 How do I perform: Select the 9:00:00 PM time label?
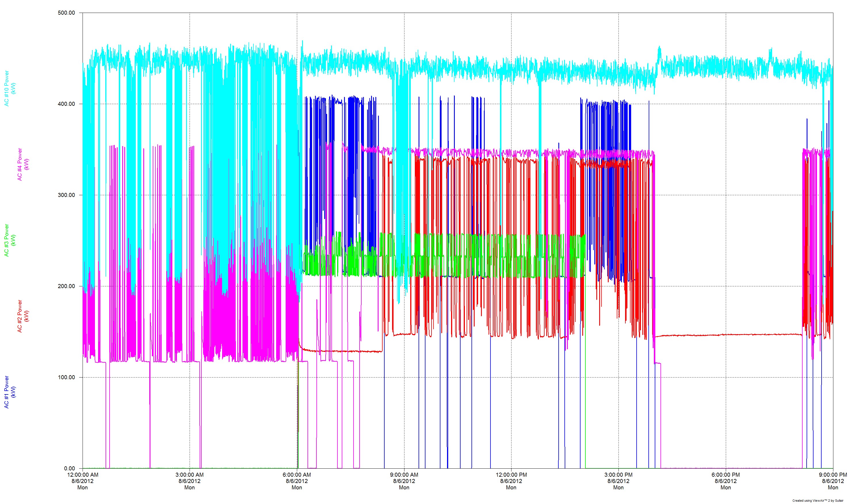[833, 475]
